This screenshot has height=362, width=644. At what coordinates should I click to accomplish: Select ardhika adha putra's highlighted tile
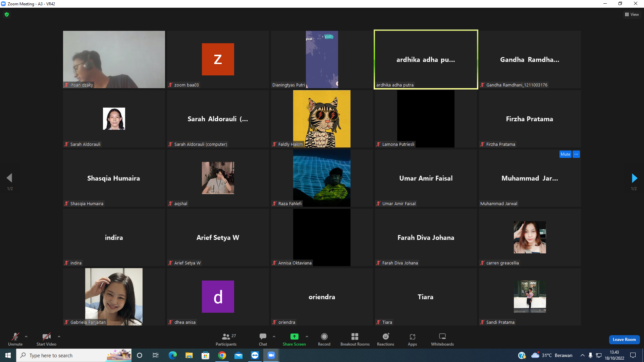tap(426, 59)
